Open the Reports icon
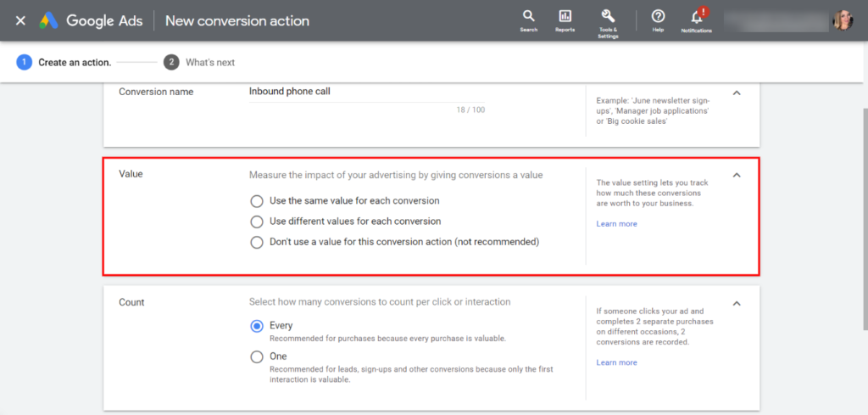 565,20
